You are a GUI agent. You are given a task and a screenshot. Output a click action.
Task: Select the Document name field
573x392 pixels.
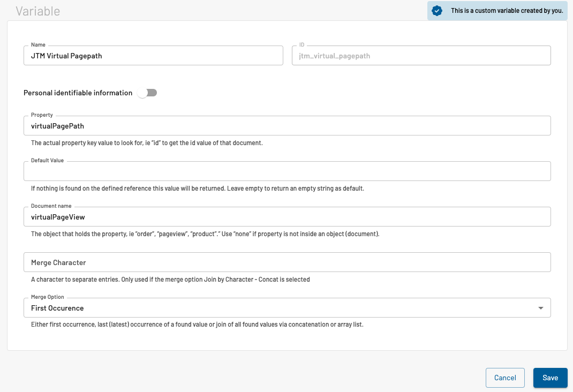[287, 217]
